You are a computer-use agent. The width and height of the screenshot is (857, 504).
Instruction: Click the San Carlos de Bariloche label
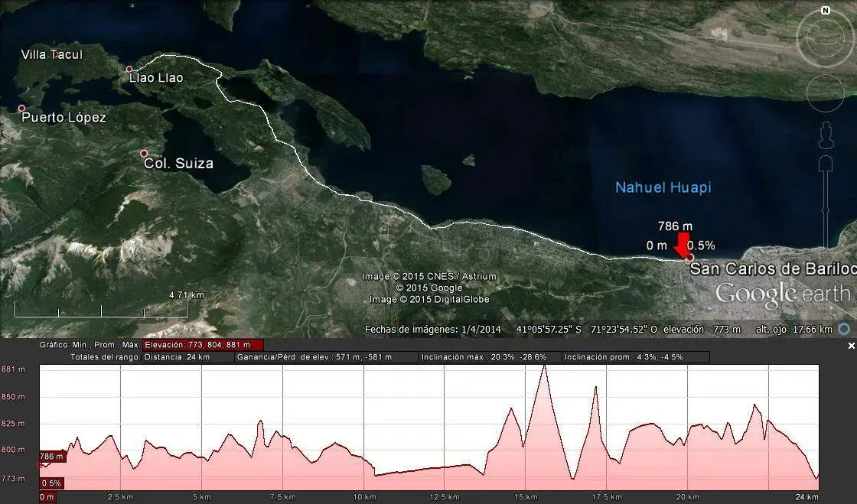click(771, 269)
